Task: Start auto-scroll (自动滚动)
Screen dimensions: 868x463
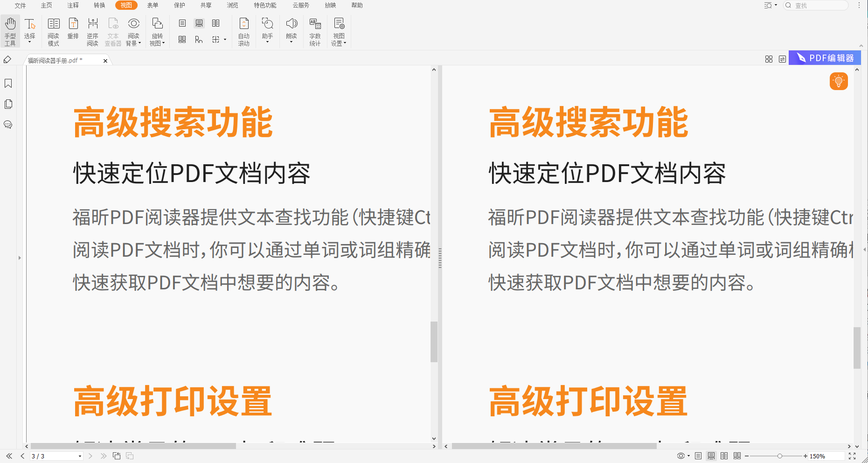Action: [243, 31]
